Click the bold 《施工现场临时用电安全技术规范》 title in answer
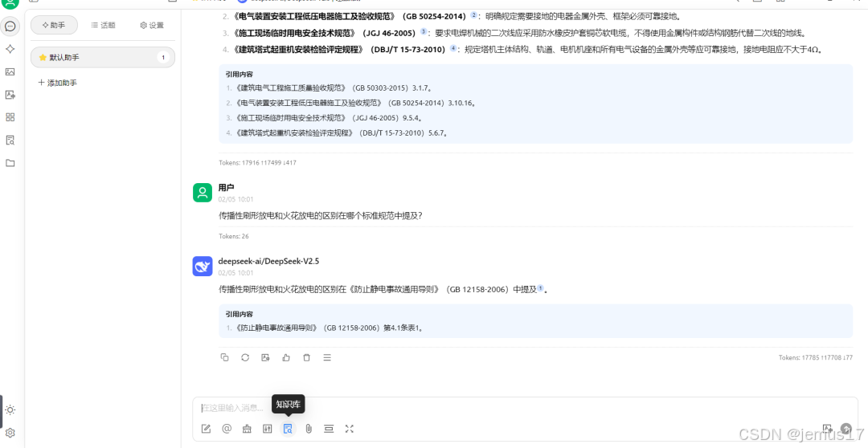Screen dimensions: 868x448 click(x=296, y=33)
